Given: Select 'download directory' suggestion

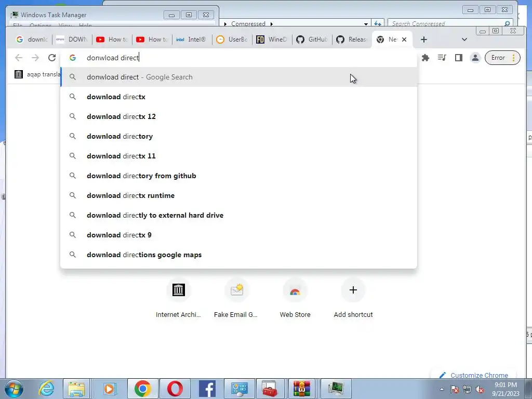Looking at the screenshot, I should tap(238, 136).
